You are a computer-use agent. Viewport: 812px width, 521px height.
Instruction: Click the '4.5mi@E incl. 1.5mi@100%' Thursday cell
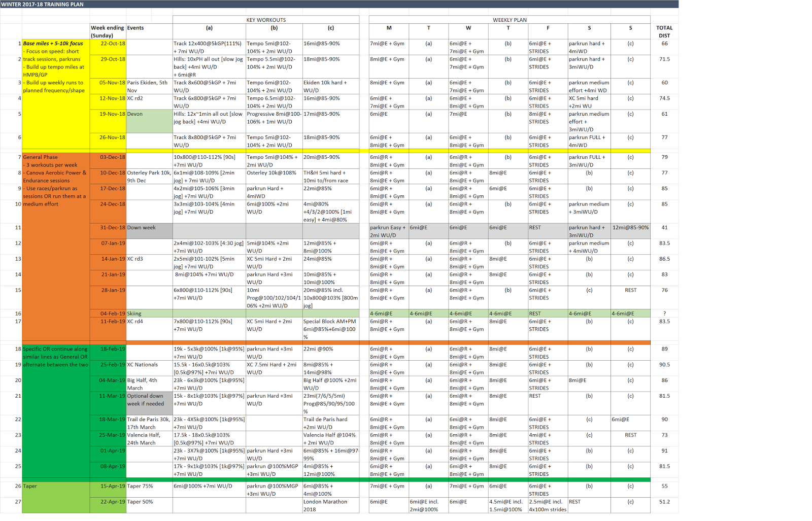click(507, 506)
